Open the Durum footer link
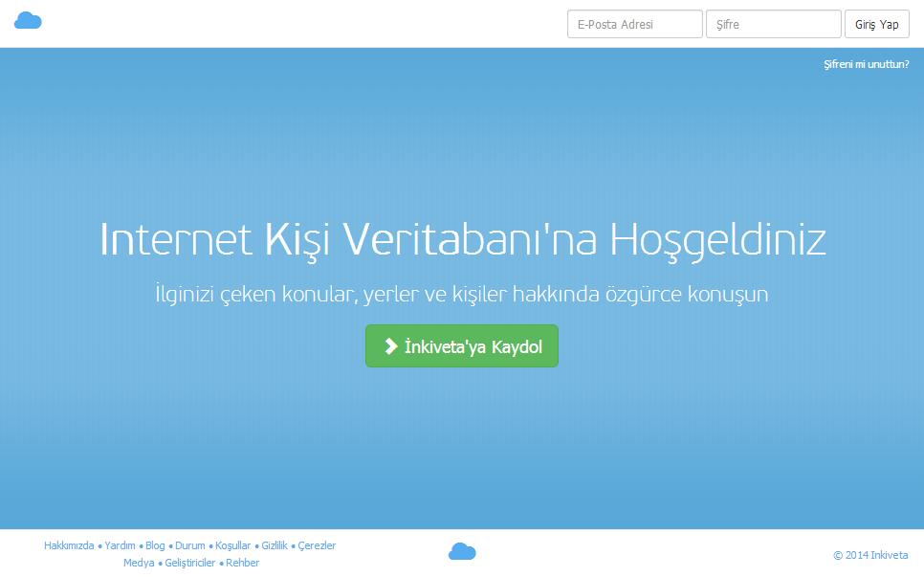The width and height of the screenshot is (924, 577). (189, 545)
